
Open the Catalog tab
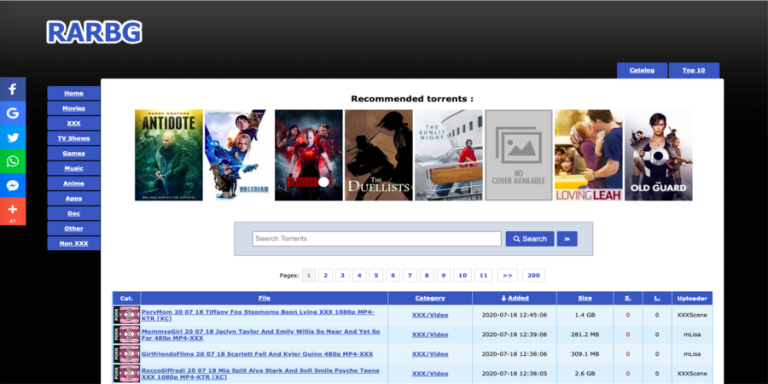[x=642, y=70]
